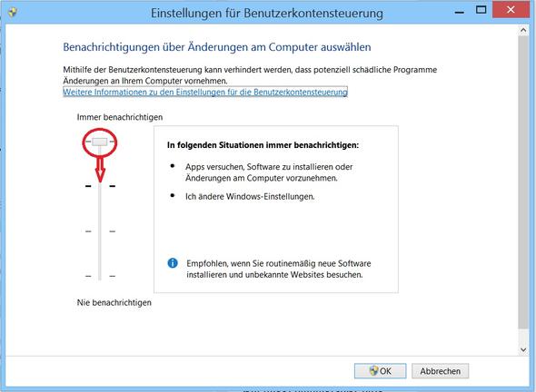Maximize the settings window

point(481,10)
